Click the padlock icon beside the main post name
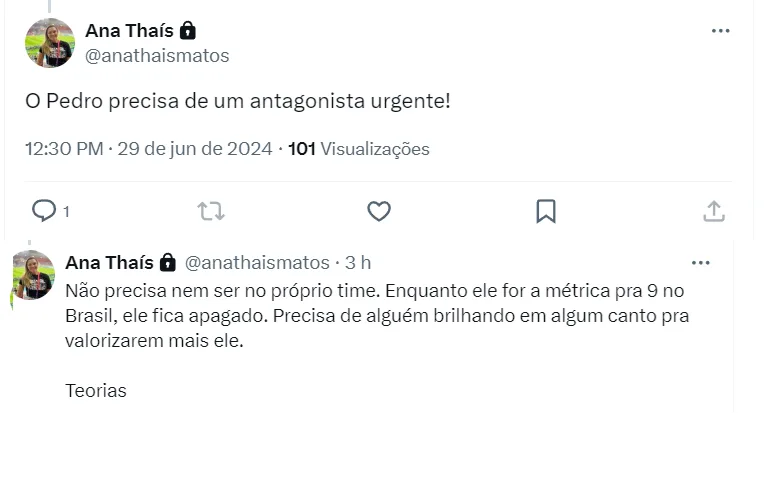 tap(187, 30)
